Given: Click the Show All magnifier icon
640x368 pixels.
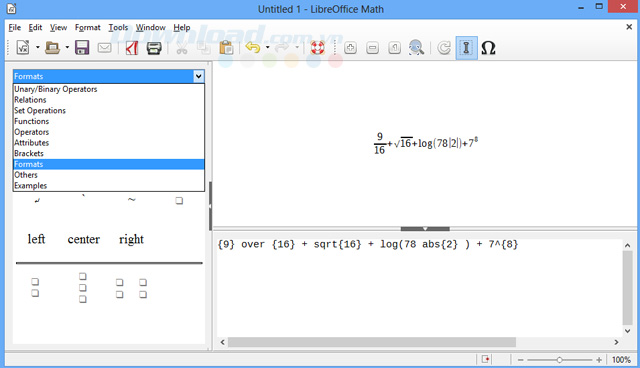Looking at the screenshot, I should pyautogui.click(x=416, y=48).
